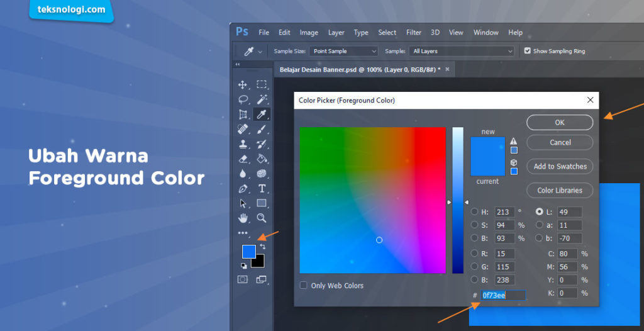644x331 pixels.
Task: Click the H value field showing 213
Action: (x=505, y=212)
